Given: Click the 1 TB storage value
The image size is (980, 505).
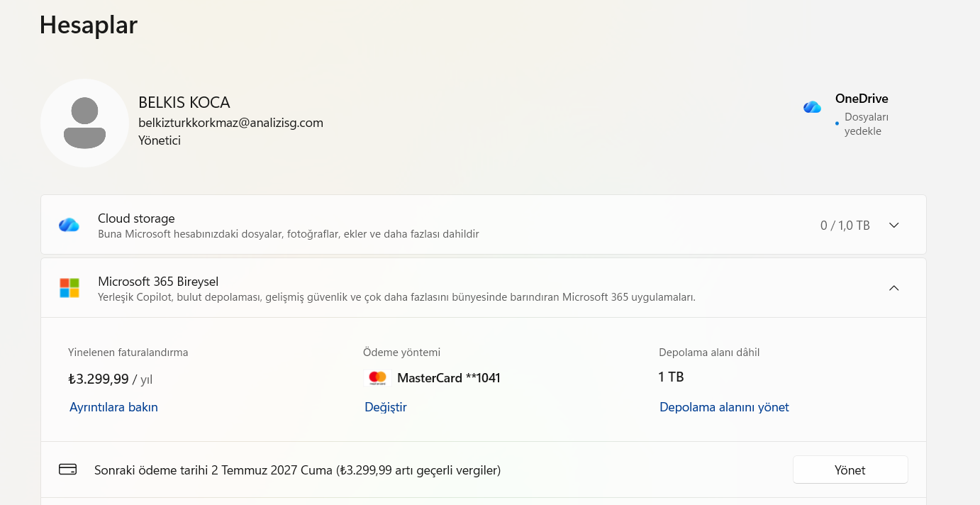Looking at the screenshot, I should (672, 377).
